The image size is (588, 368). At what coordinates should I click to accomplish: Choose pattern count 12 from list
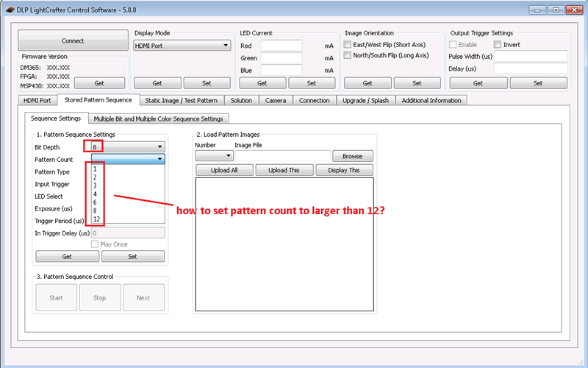128,219
